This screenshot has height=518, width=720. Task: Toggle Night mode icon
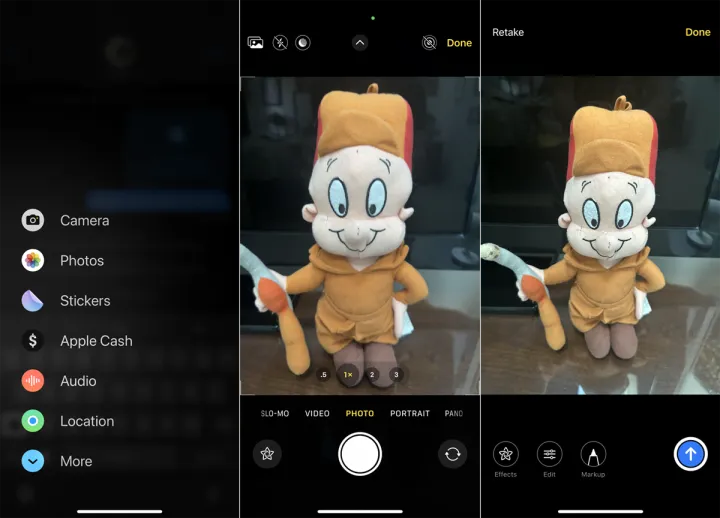[x=302, y=43]
